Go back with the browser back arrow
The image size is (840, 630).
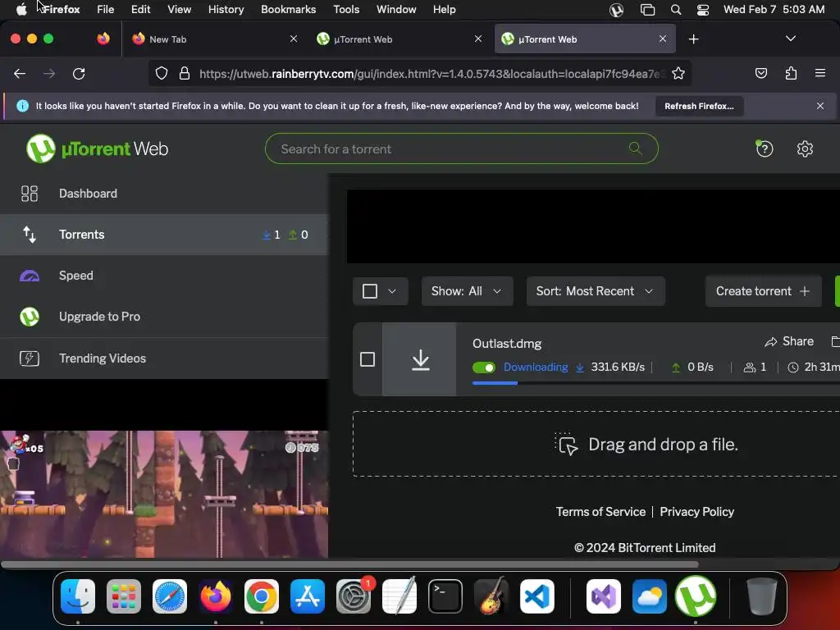20,73
